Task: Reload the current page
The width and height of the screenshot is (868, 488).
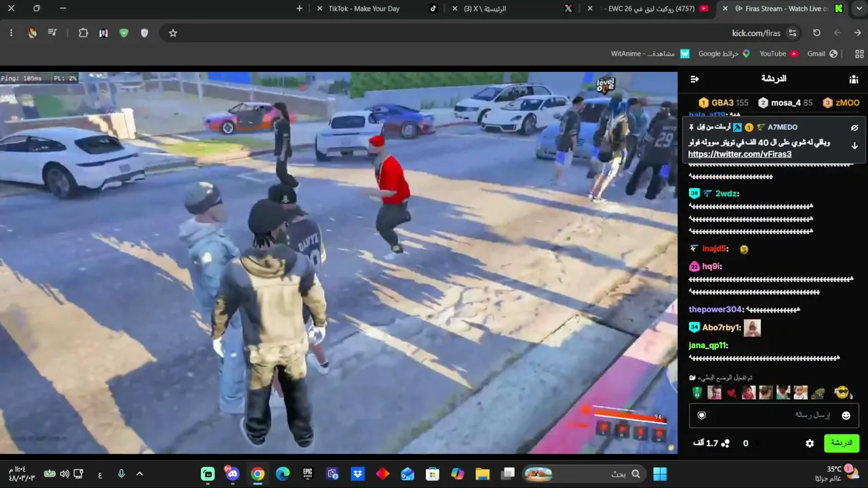Action: 816,33
